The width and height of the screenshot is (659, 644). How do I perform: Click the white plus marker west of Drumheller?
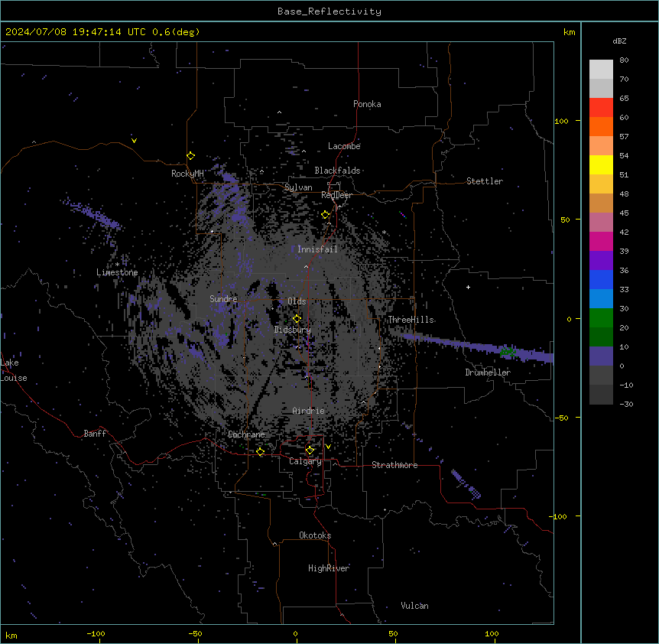pyautogui.click(x=468, y=287)
